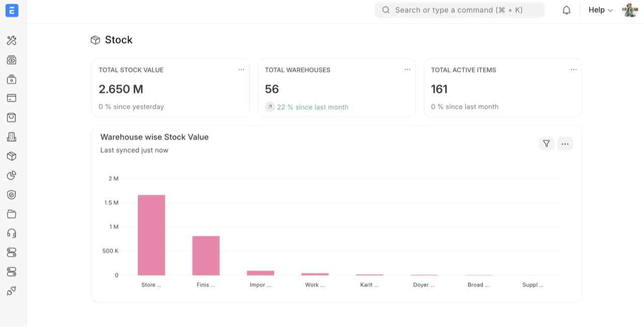Click the ERPNext home logo
The image size is (644, 327).
click(x=12, y=11)
